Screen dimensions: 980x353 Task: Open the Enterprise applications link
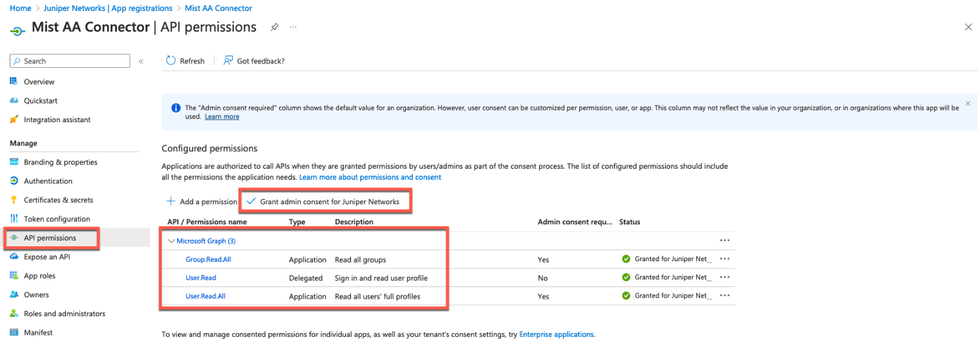[x=556, y=334]
